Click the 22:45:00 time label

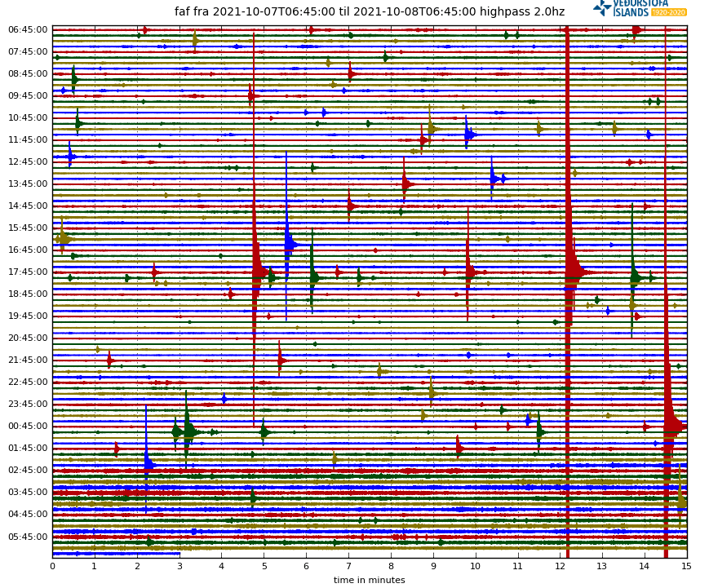28,382
